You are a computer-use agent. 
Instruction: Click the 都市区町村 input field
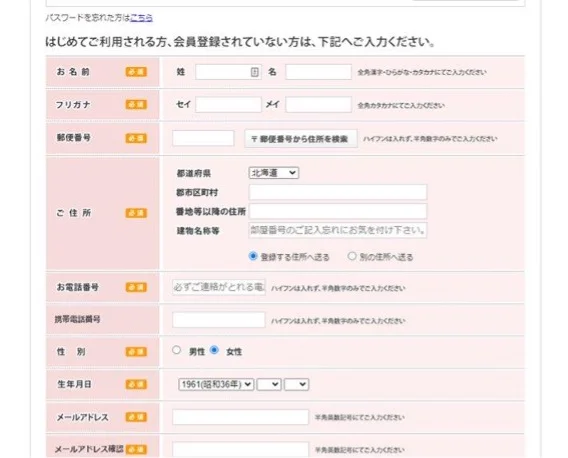click(x=338, y=192)
